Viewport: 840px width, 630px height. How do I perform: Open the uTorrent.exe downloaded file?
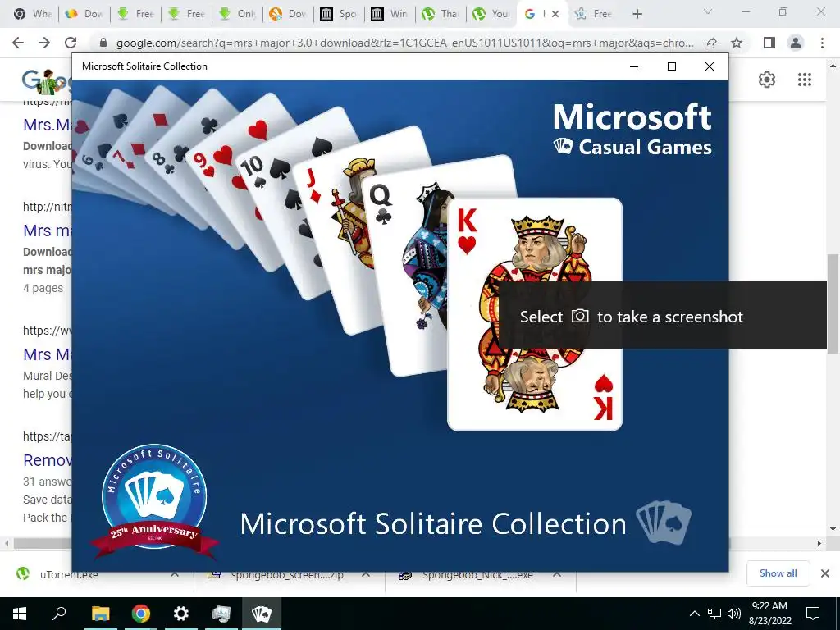point(69,575)
